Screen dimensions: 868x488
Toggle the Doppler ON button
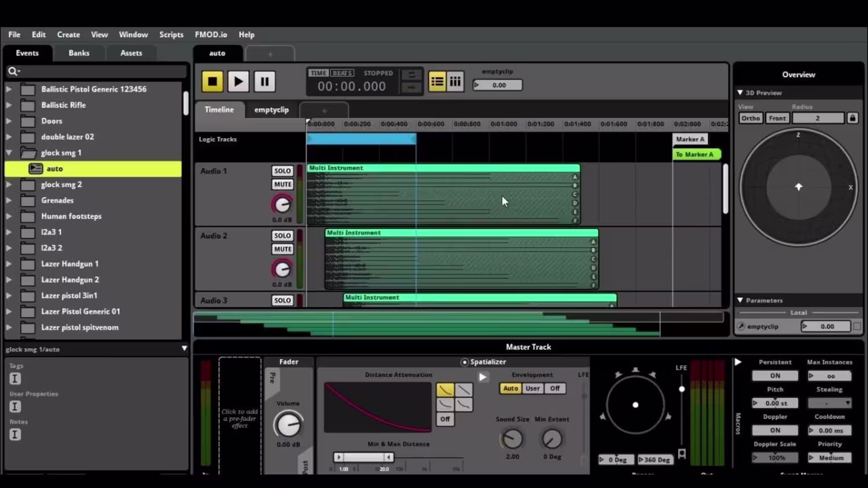[775, 431]
